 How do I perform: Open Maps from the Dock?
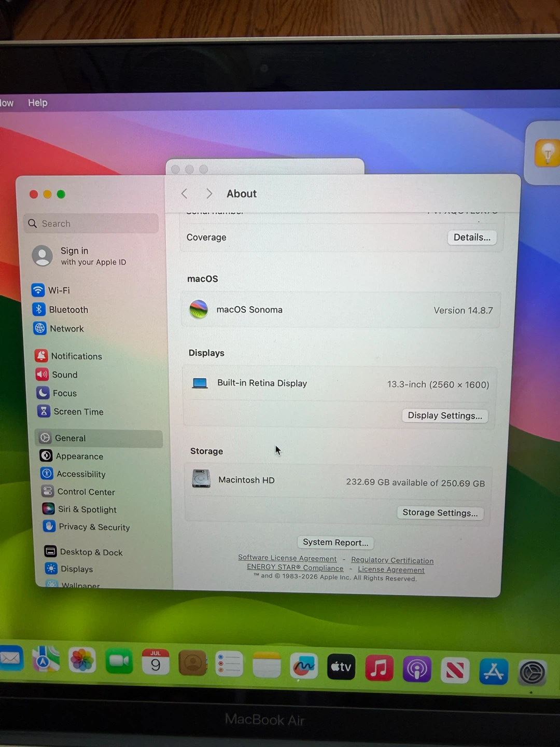click(46, 659)
